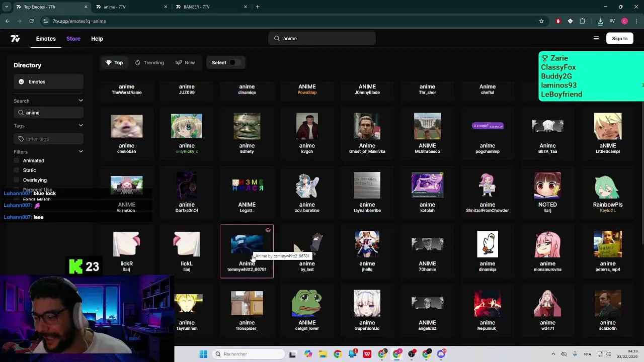
Task: Reload the page with the browser refresh icon
Action: pyautogui.click(x=31, y=21)
